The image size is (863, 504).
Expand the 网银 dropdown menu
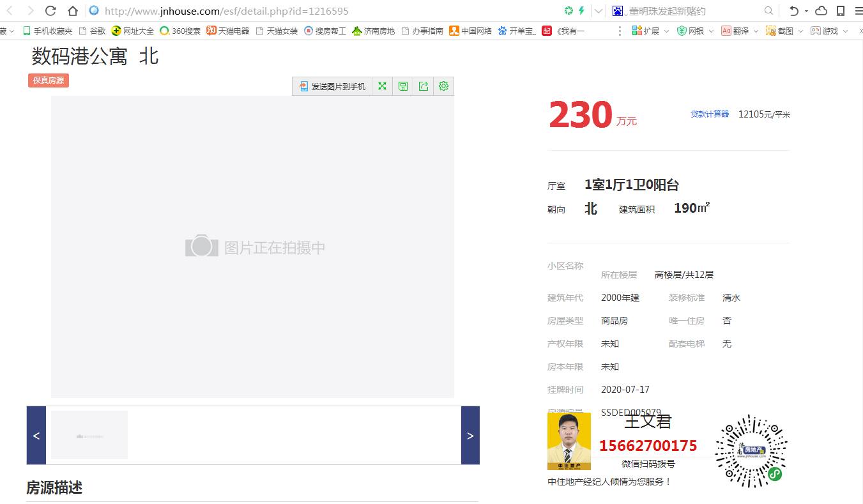[x=696, y=31]
